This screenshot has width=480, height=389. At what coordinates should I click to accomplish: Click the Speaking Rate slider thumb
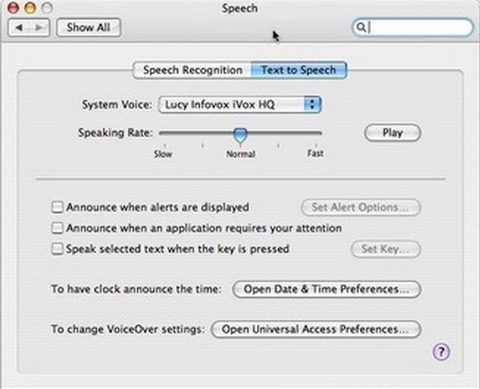pyautogui.click(x=240, y=135)
